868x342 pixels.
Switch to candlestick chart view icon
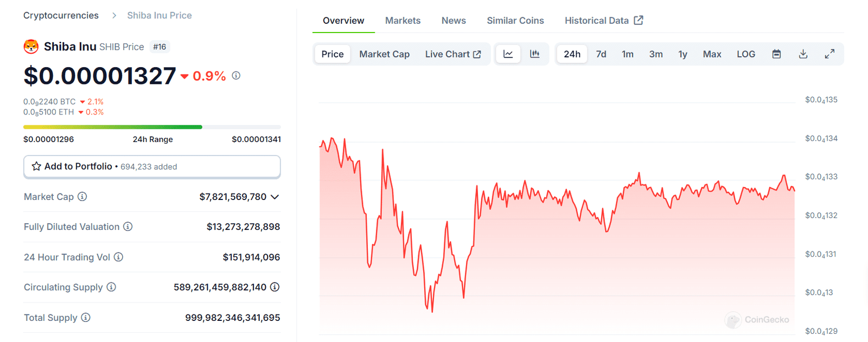tap(535, 54)
